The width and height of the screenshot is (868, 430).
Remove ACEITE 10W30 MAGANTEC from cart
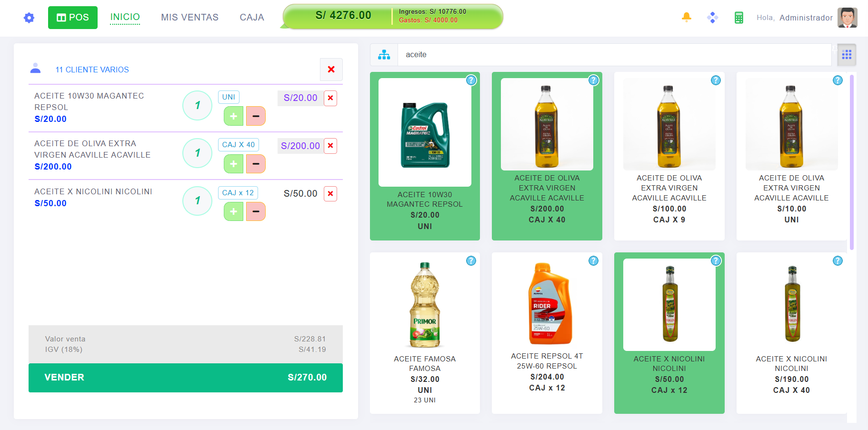tap(330, 98)
